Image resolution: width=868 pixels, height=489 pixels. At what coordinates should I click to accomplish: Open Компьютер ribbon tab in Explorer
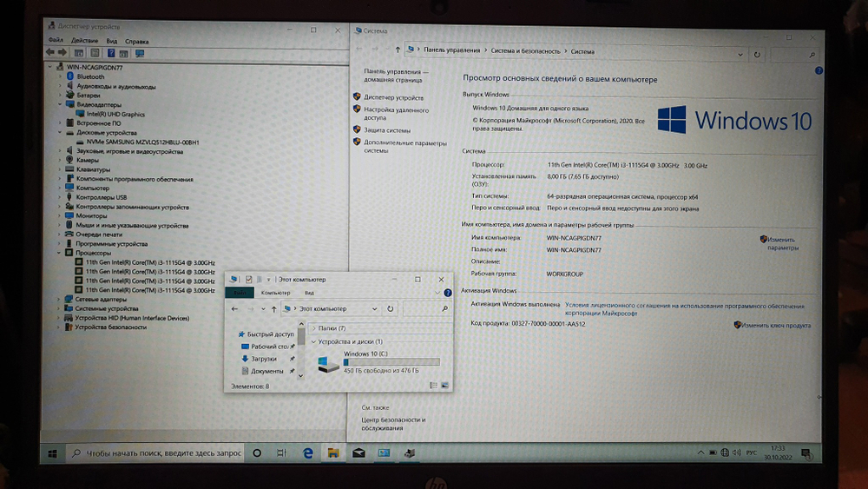tap(275, 293)
